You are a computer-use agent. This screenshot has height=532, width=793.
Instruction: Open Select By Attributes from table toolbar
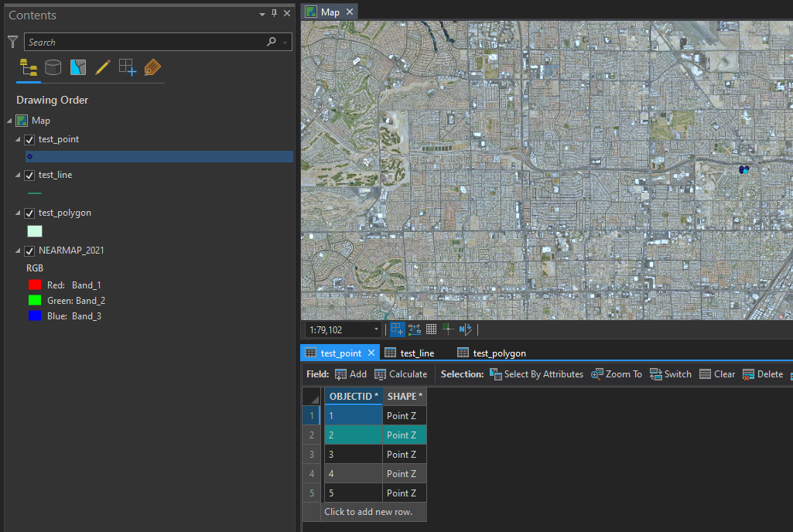pyautogui.click(x=536, y=374)
